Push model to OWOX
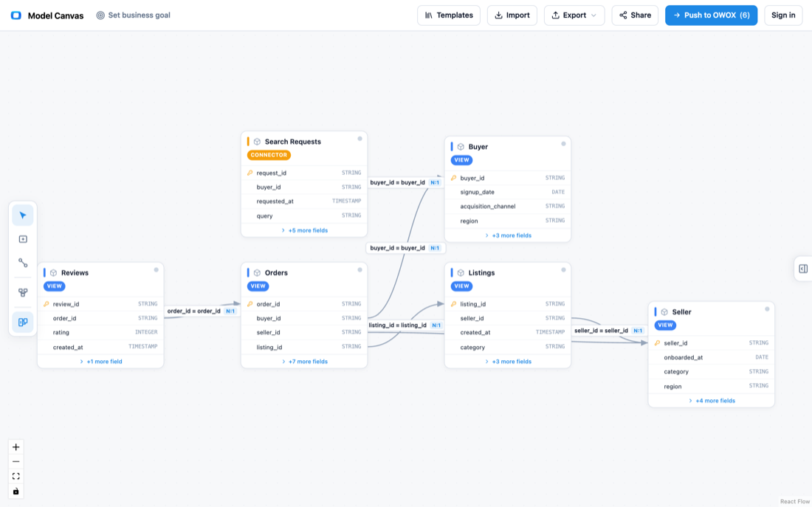This screenshot has width=812, height=507. (x=711, y=15)
